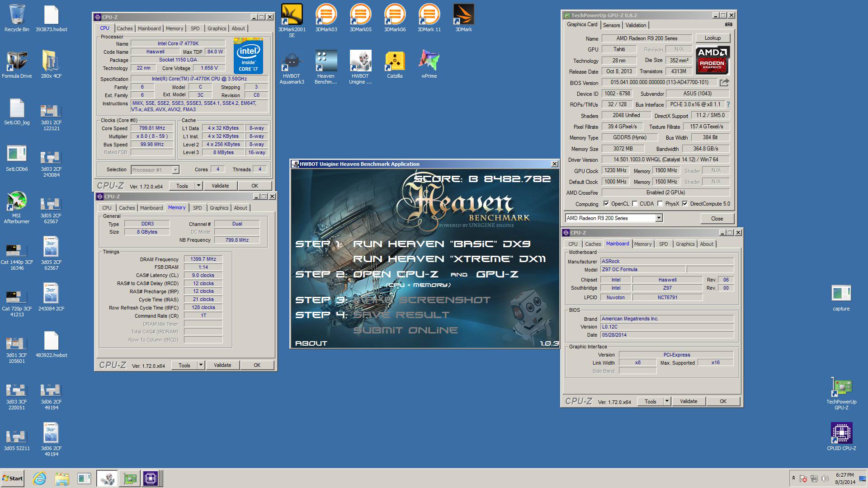Viewport: 868px width, 488px height.
Task: Click Run Heaven "Xtreme" DX11 option
Action: point(449,259)
